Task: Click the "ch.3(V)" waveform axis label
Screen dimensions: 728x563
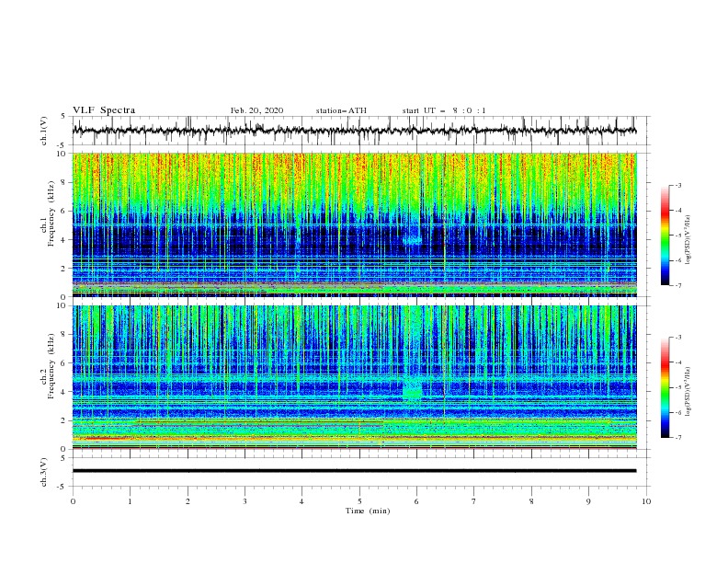Action: click(44, 472)
